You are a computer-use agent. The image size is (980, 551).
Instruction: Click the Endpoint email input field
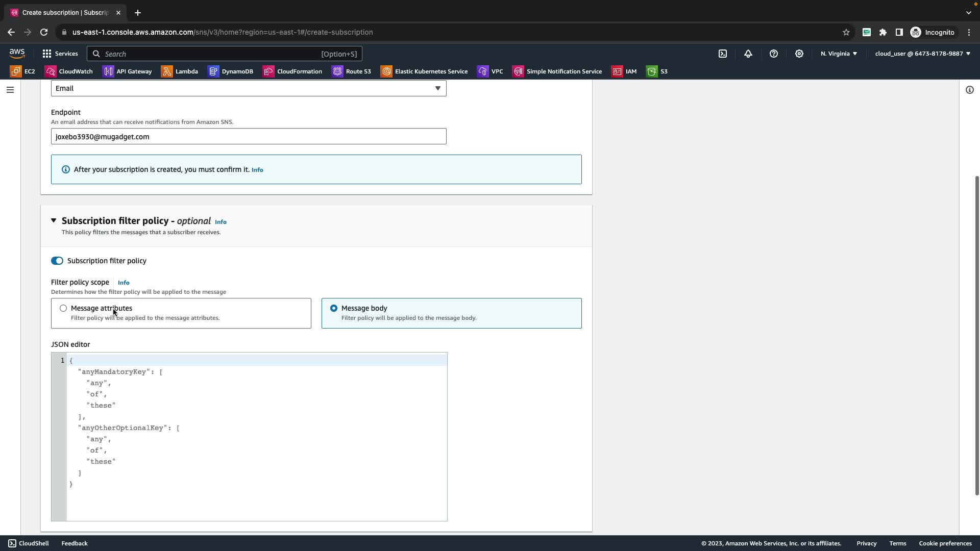click(x=249, y=137)
